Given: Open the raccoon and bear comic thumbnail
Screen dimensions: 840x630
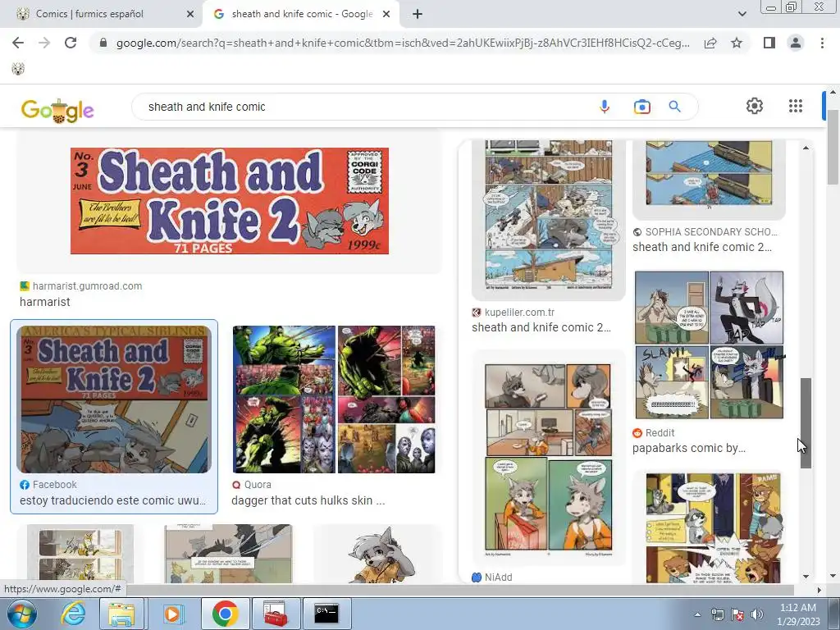Looking at the screenshot, I should coord(713,528).
